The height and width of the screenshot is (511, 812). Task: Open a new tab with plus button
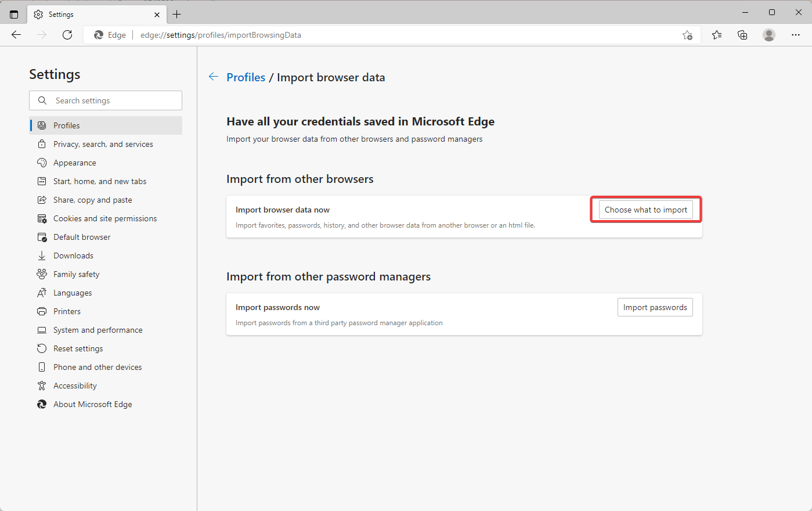click(177, 14)
